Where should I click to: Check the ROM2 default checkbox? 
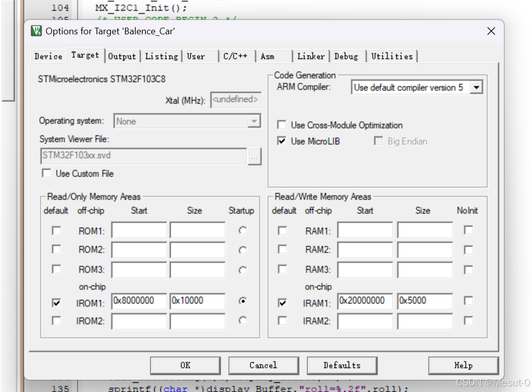pos(56,250)
